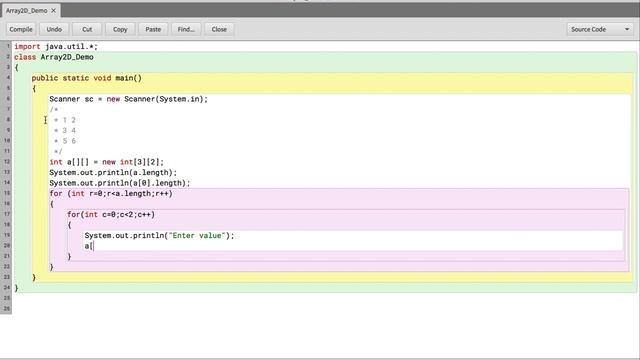Click the Compile button
This screenshot has height=360, width=640.
(21, 29)
